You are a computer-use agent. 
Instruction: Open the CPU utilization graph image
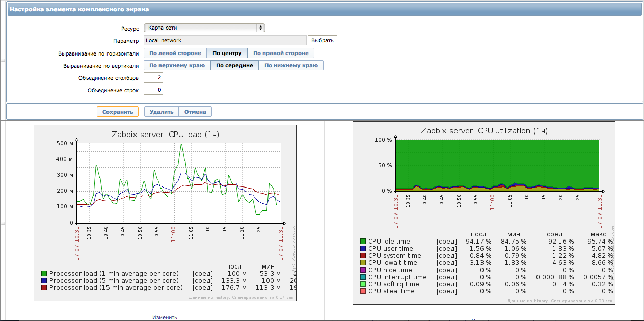(484, 213)
